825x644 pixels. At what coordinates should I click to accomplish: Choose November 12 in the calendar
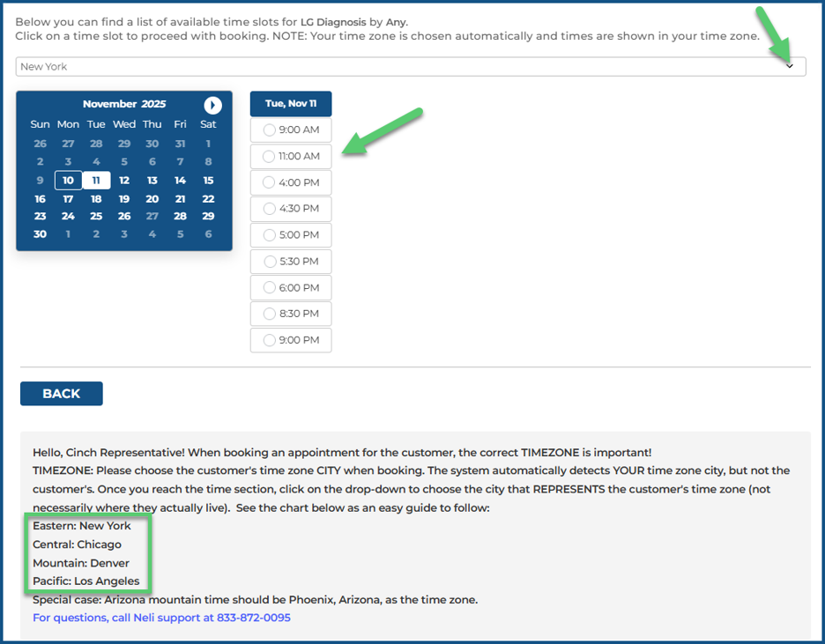(x=124, y=181)
